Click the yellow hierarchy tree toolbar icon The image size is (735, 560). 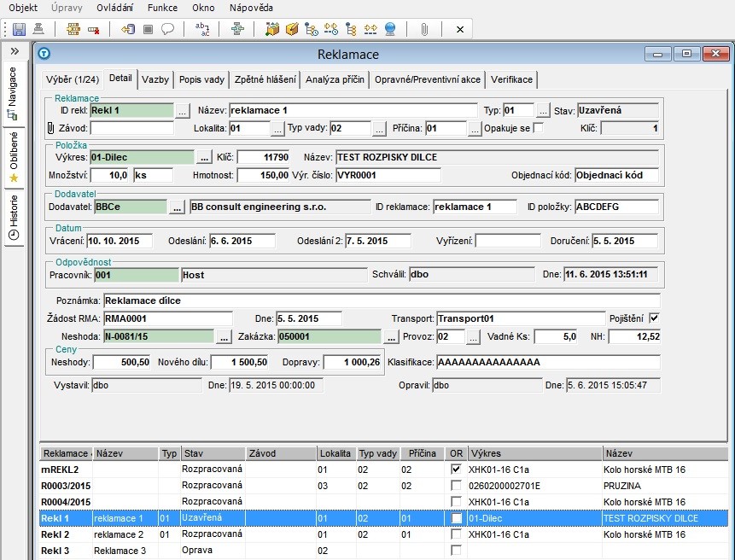click(351, 30)
